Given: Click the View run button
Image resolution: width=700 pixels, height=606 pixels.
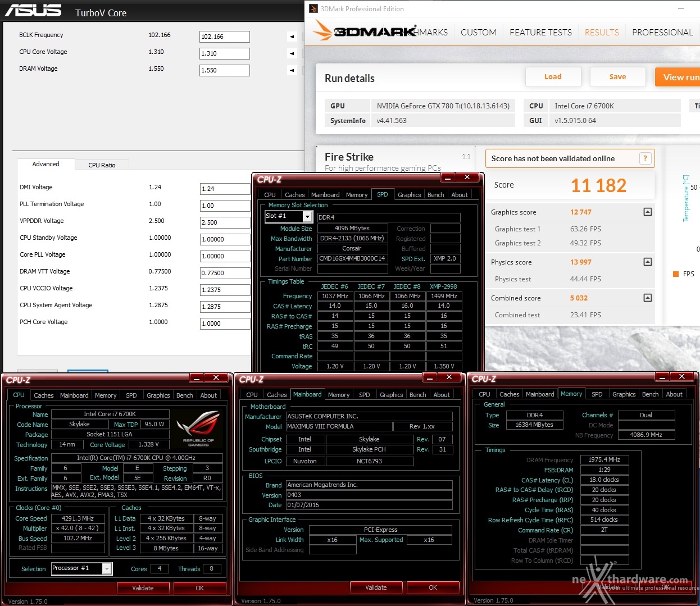Looking at the screenshot, I should coord(678,77).
